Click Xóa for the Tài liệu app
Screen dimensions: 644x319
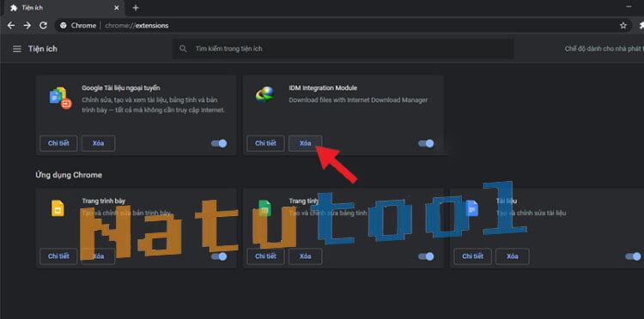click(x=512, y=256)
